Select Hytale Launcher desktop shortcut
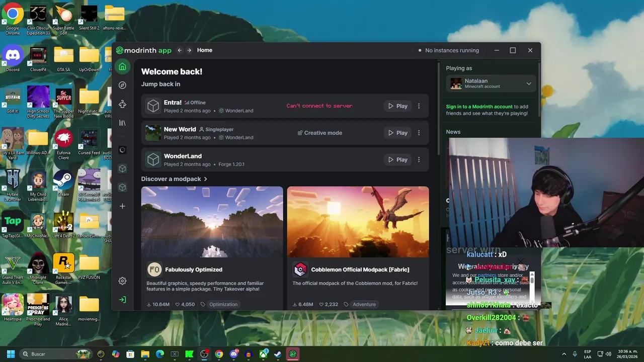The width and height of the screenshot is (644, 362). click(13, 186)
